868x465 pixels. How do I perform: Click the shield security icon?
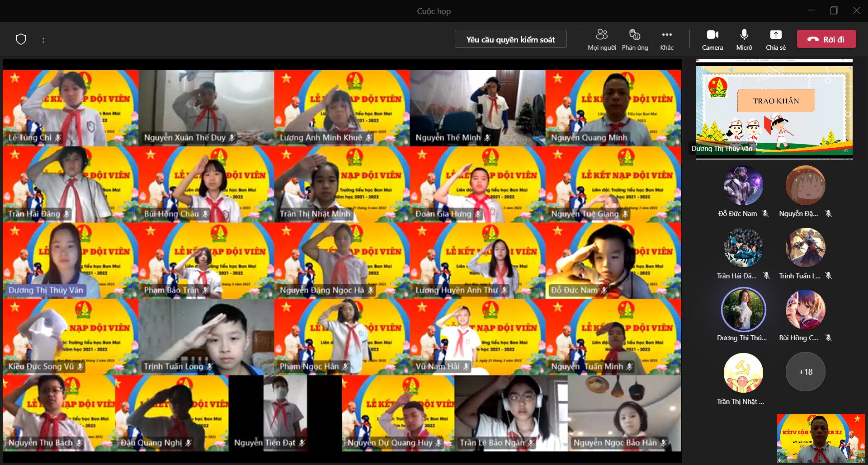[x=21, y=39]
